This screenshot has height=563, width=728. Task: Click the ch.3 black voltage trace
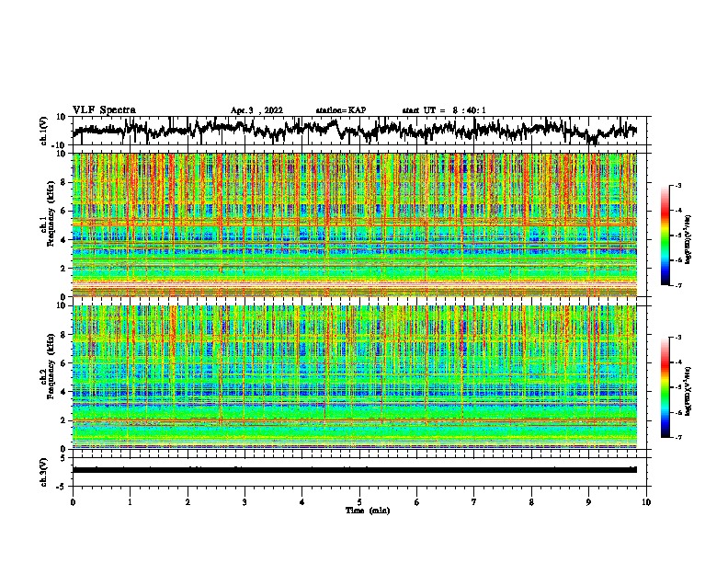tap(355, 470)
